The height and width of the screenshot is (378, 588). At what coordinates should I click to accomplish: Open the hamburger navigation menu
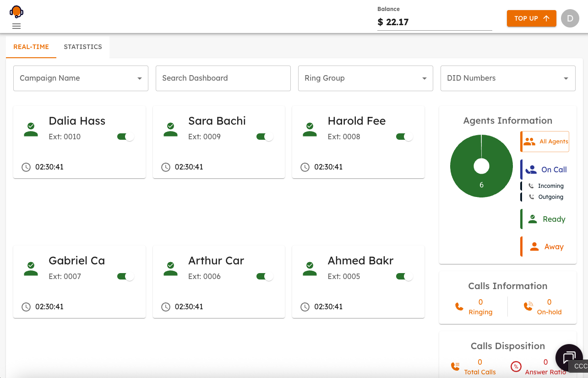(16, 26)
